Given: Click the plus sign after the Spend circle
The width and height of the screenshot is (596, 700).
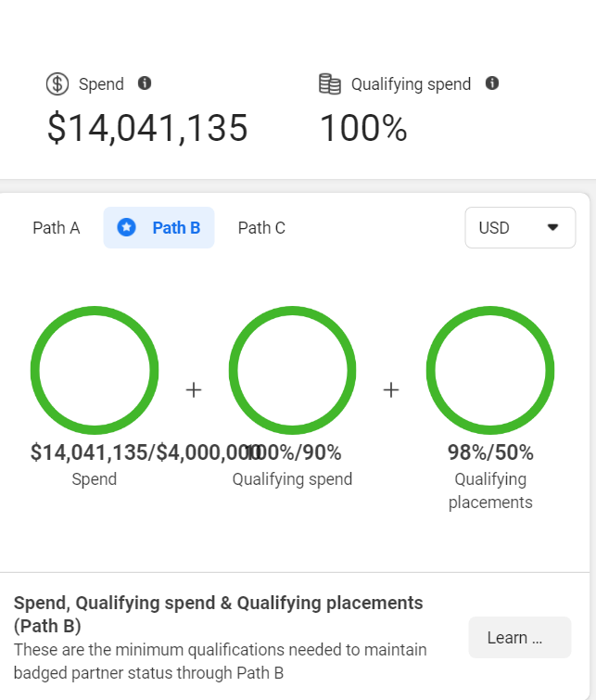Looking at the screenshot, I should pyautogui.click(x=194, y=389).
